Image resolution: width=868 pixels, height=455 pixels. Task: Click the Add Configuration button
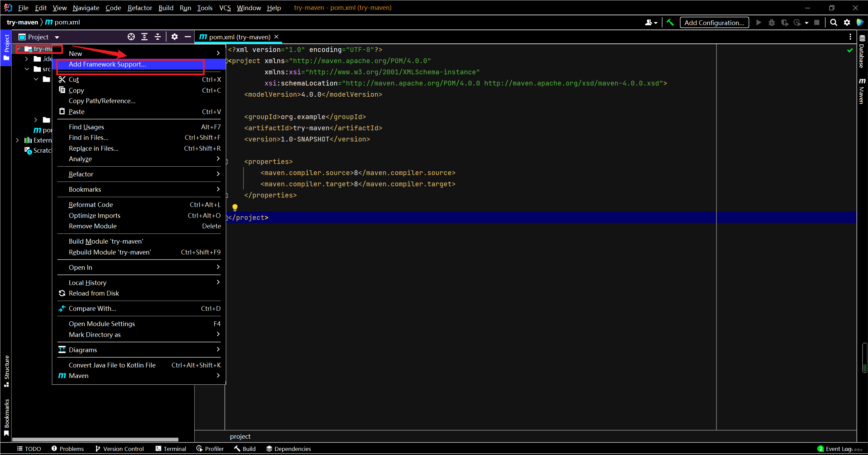click(714, 22)
